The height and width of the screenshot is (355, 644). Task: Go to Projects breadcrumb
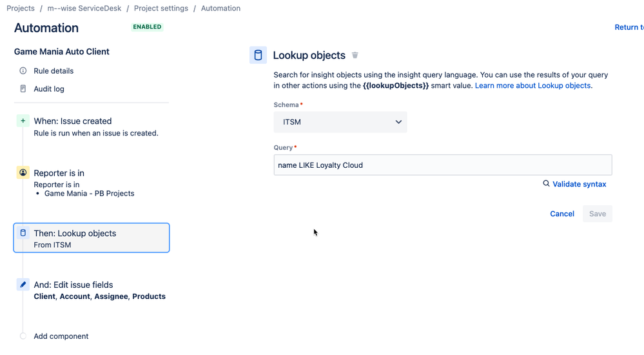pyautogui.click(x=21, y=8)
